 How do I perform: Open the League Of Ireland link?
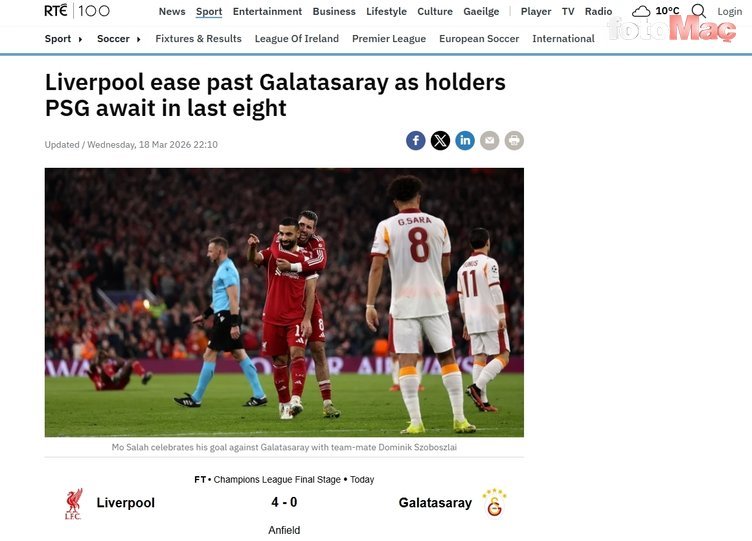coord(297,39)
